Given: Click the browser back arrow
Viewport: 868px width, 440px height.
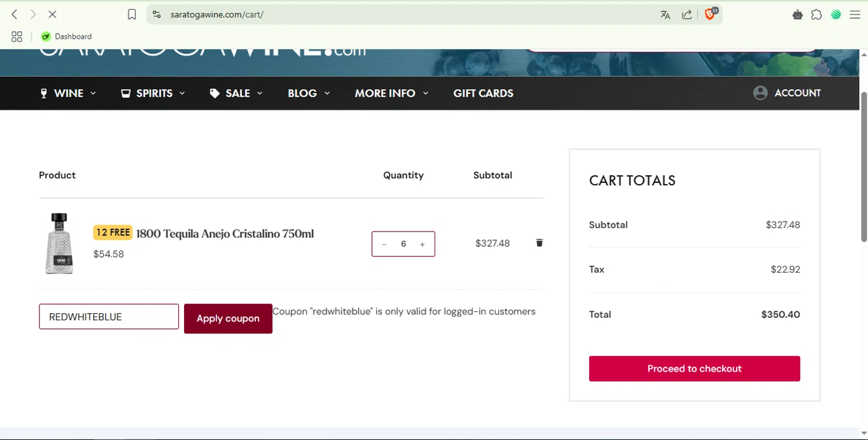Looking at the screenshot, I should [14, 14].
